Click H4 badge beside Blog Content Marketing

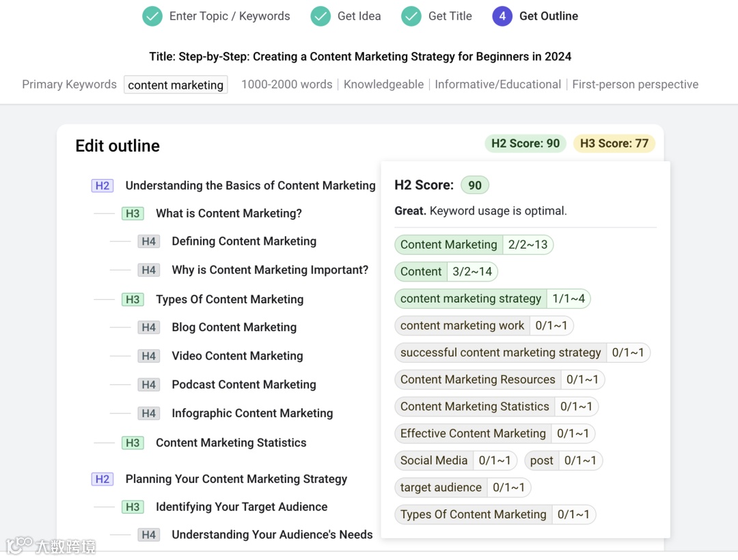click(149, 328)
